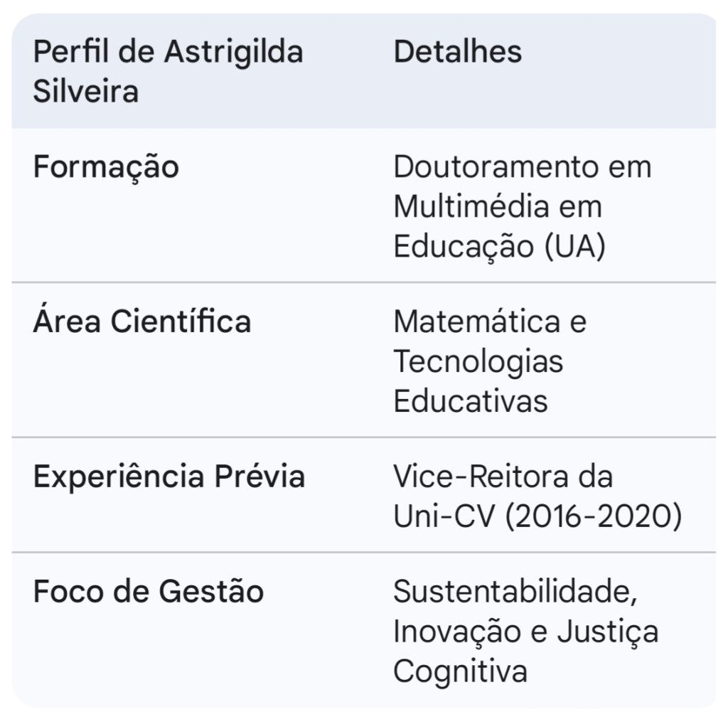Select the "Formação" row label
The width and height of the screenshot is (728, 712).
[x=106, y=167]
